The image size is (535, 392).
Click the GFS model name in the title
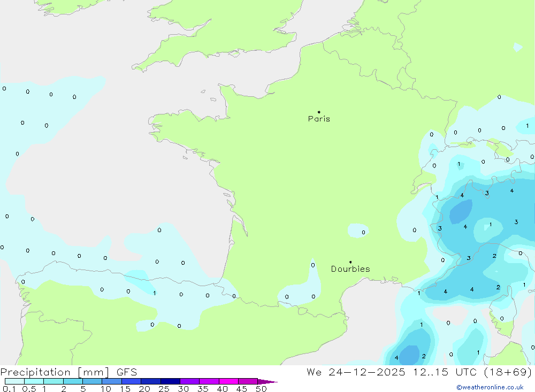tap(127, 372)
